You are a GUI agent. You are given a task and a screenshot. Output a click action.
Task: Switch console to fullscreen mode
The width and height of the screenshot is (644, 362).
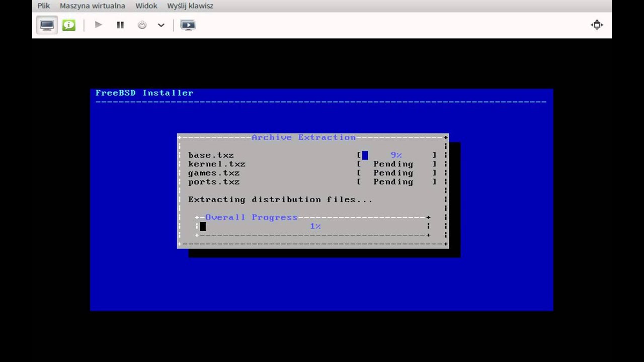pyautogui.click(x=597, y=25)
